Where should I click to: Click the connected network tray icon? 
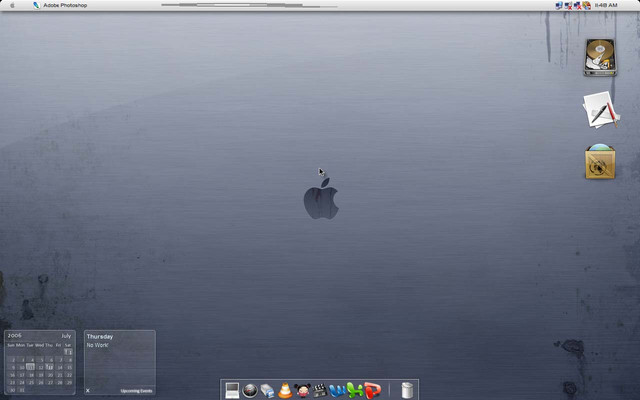coord(559,5)
